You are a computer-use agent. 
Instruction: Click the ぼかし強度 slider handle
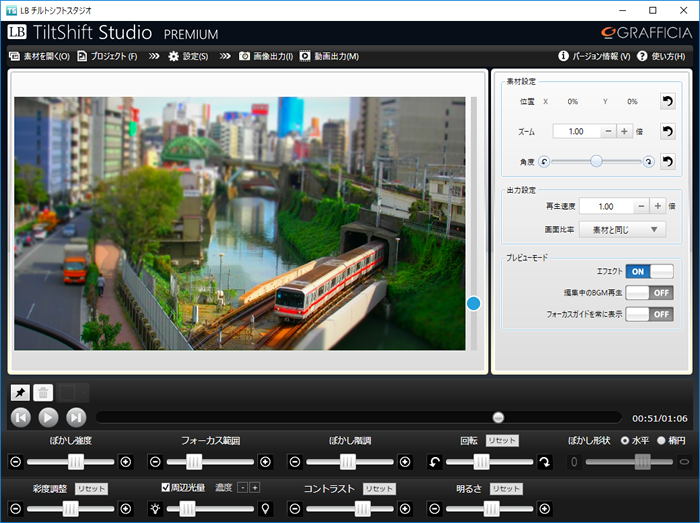tap(76, 462)
